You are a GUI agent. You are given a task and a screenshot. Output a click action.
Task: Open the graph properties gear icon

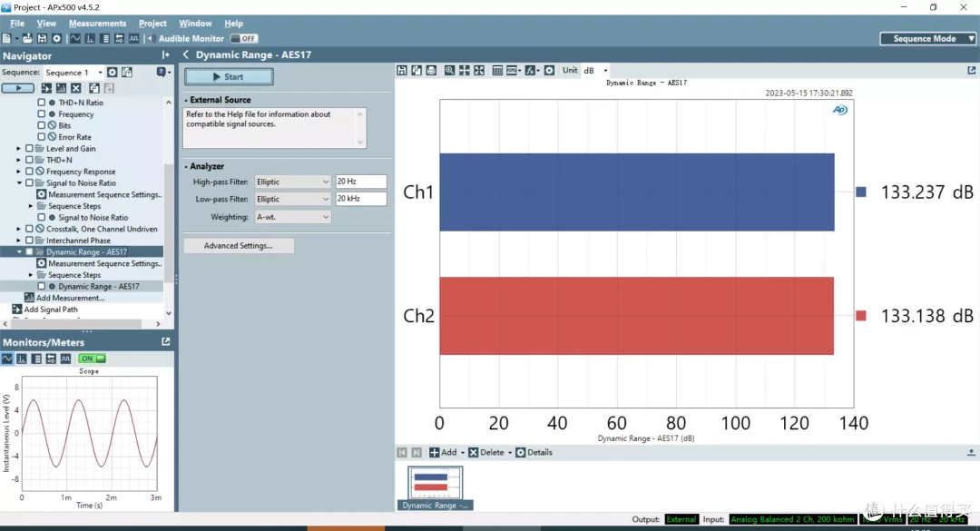click(549, 71)
